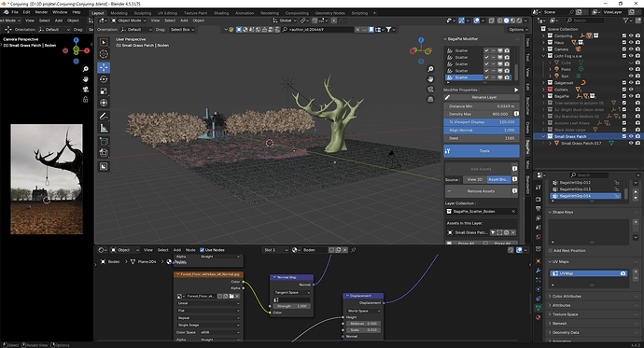This screenshot has height=348, width=644.
Task: Adjust the % Viewport Display slider
Action: pyautogui.click(x=482, y=122)
